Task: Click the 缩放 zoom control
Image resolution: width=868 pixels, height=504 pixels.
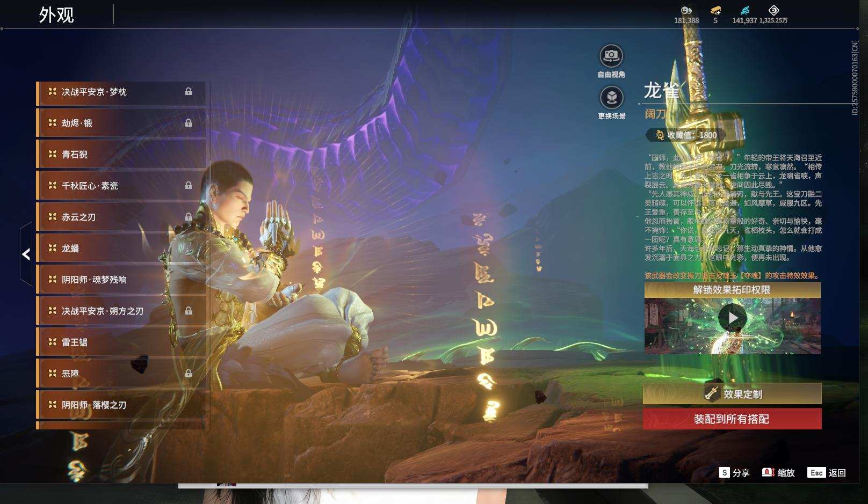Action: [x=778, y=473]
